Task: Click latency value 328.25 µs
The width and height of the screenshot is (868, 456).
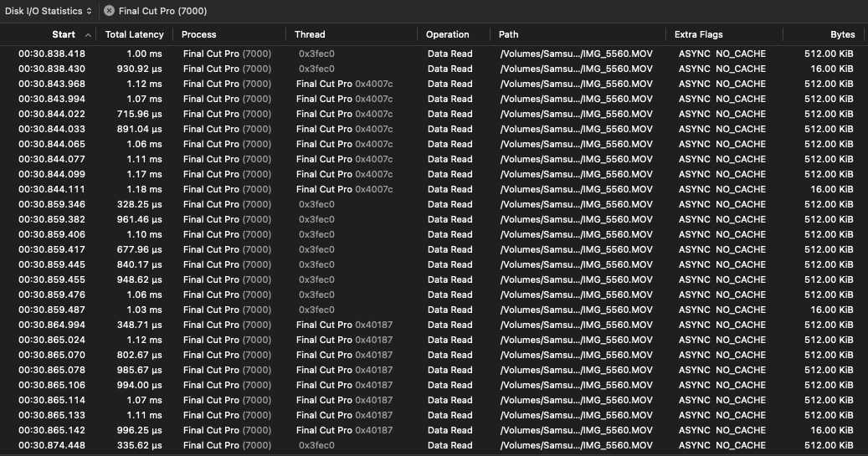Action: 140,204
